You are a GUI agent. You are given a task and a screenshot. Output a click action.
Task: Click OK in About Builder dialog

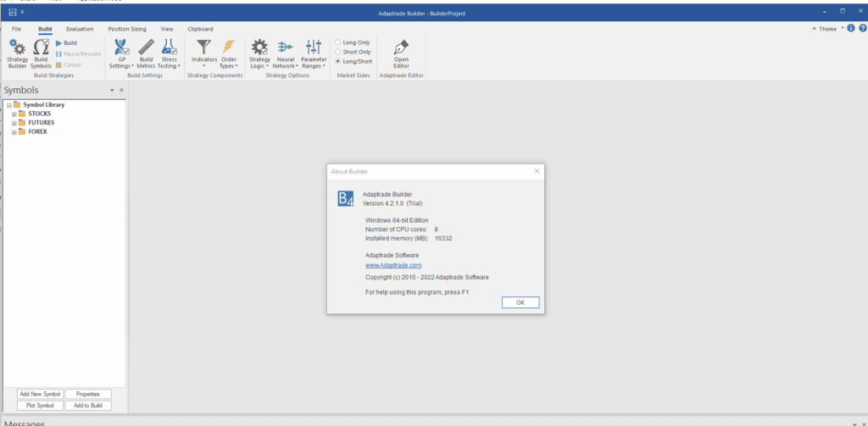520,302
